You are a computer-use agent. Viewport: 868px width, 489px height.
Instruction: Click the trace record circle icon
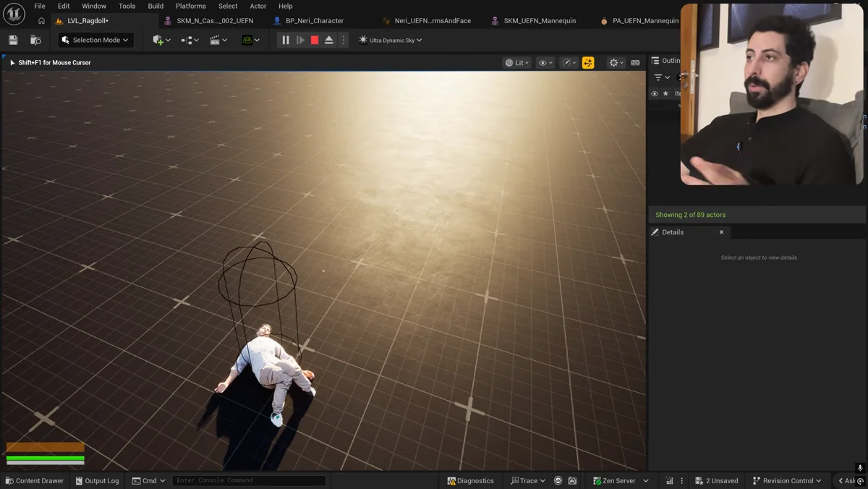click(558, 480)
